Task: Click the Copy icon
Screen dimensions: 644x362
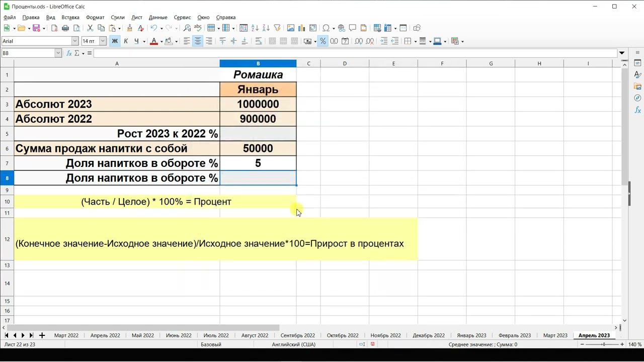Action: pyautogui.click(x=101, y=28)
